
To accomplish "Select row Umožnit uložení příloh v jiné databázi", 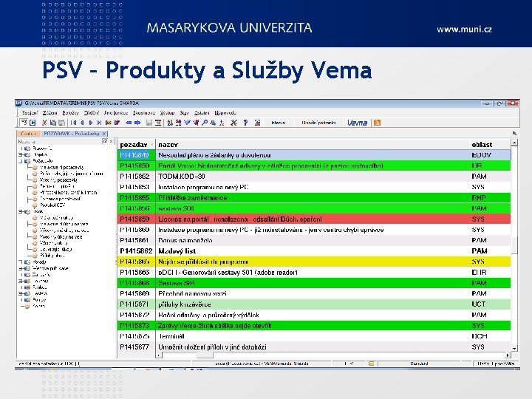I will (x=314, y=347).
